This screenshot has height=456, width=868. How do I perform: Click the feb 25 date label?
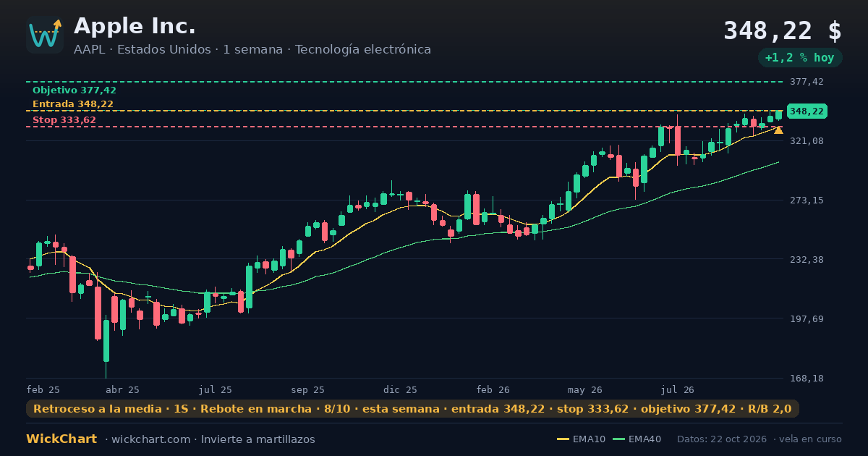[43, 389]
